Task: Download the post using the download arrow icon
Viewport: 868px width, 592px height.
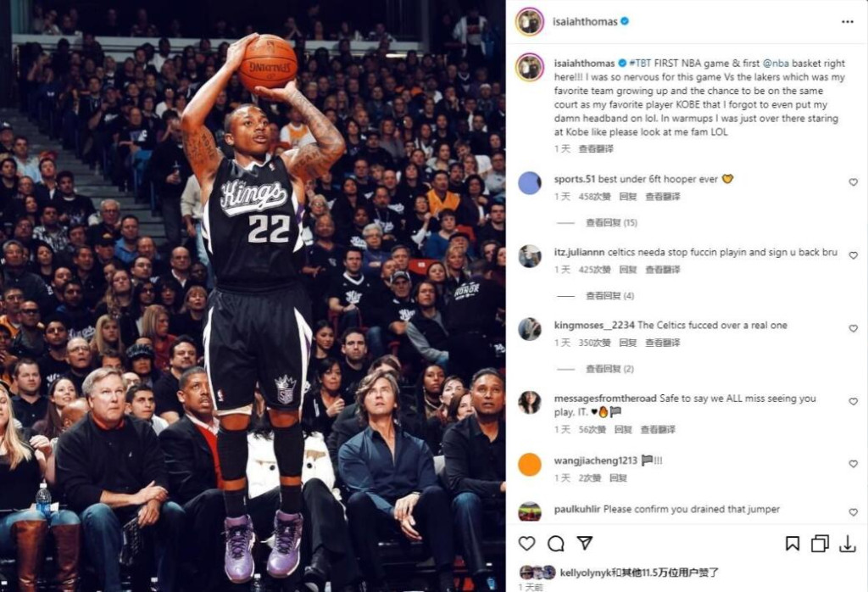Action: click(848, 544)
